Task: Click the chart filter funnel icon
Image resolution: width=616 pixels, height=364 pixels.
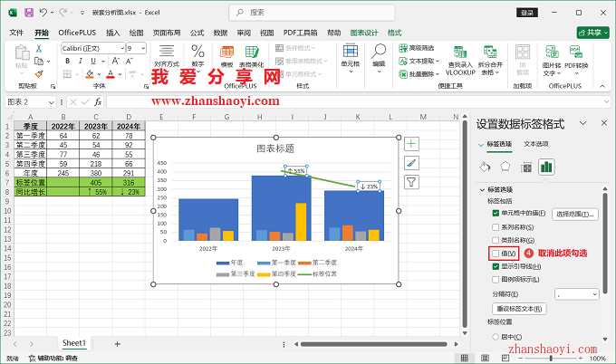Action: [x=411, y=182]
